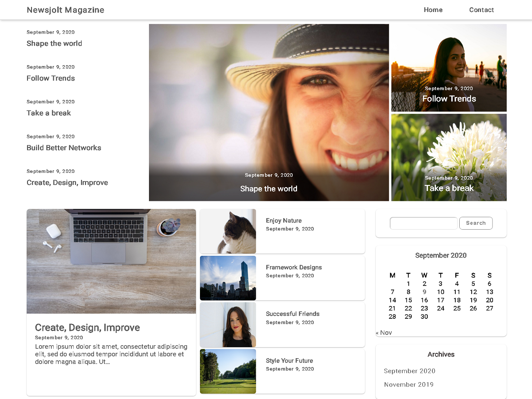Click the laptop desk photo thumbnail
This screenshot has height=399, width=532.
pos(111,261)
